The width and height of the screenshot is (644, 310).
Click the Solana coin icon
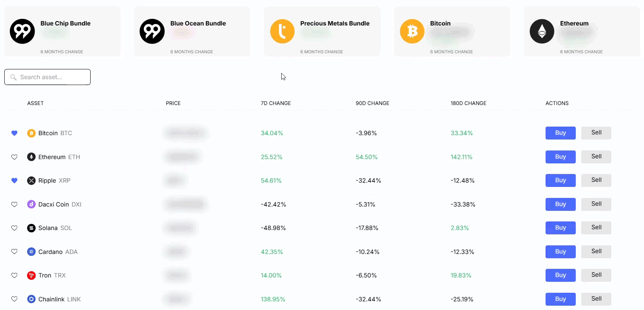point(31,228)
